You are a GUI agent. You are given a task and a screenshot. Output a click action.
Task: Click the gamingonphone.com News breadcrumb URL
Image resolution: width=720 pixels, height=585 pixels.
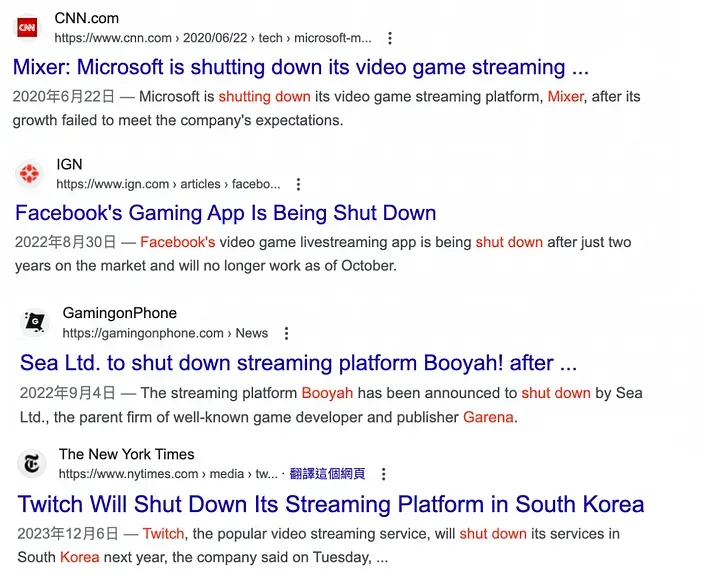[x=165, y=333]
